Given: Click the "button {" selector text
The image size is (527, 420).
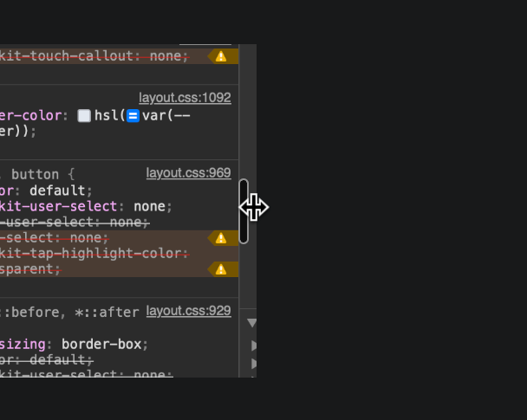Looking at the screenshot, I should 43,174.
